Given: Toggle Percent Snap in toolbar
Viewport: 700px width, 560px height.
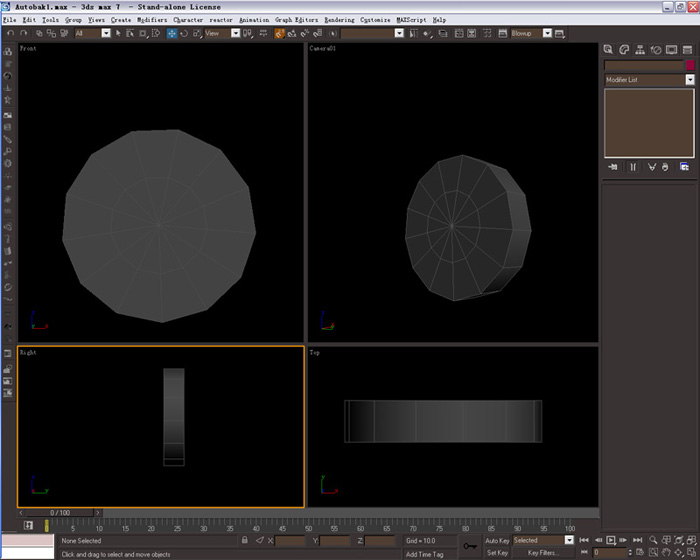Looking at the screenshot, I should pyautogui.click(x=305, y=33).
